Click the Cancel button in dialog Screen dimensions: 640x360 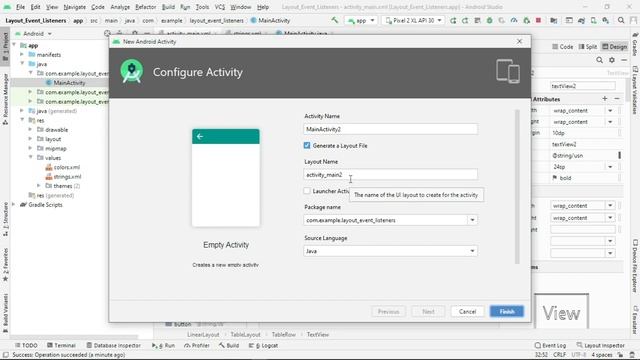467,311
